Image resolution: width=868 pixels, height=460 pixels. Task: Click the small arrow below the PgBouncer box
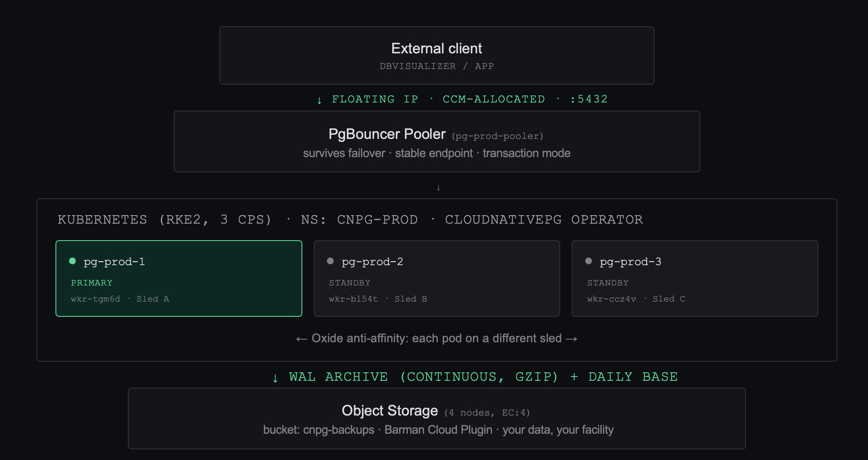[x=438, y=188]
